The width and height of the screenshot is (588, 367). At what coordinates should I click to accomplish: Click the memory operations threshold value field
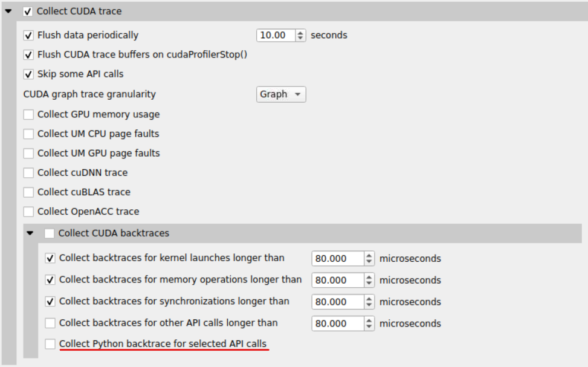[335, 280]
